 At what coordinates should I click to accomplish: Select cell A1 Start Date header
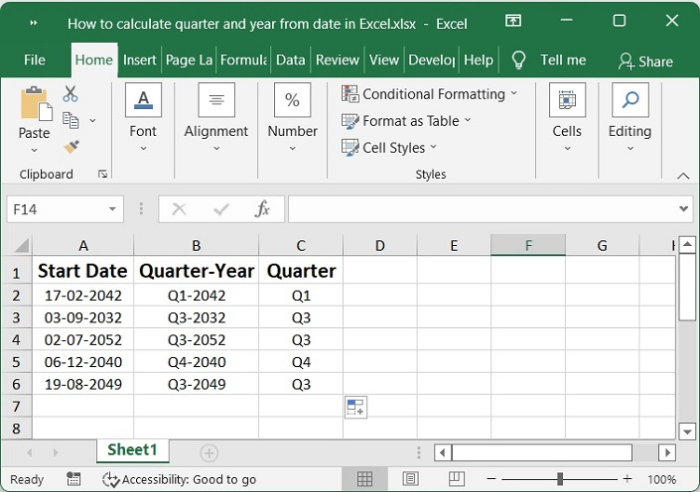[x=83, y=271]
